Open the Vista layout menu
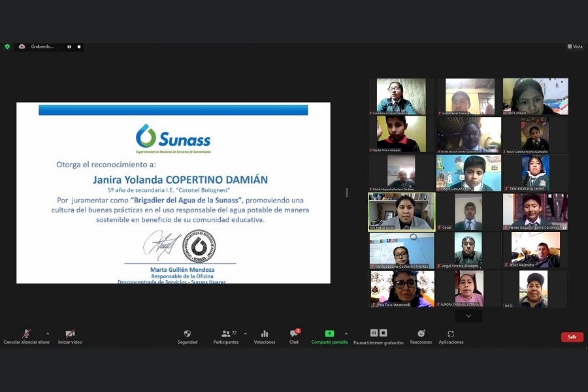This screenshot has height=392, width=588. click(575, 46)
